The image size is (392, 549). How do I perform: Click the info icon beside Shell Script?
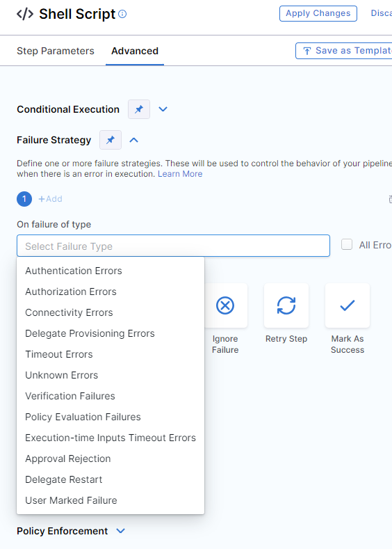click(x=122, y=14)
